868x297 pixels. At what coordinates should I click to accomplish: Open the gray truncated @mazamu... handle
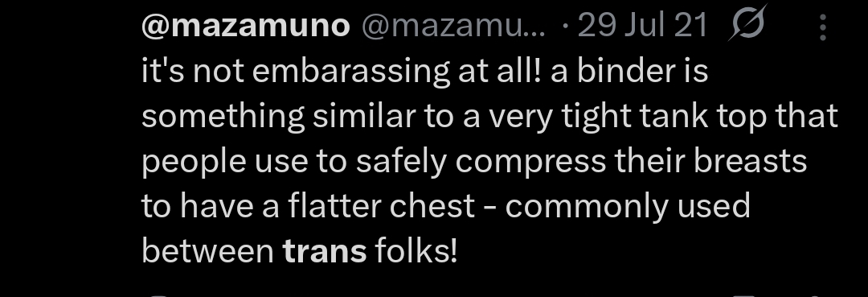(x=453, y=27)
